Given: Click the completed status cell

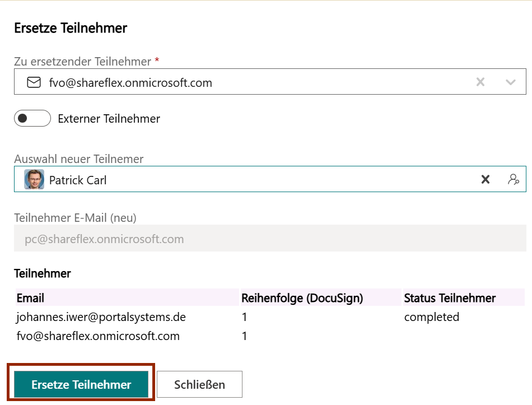Looking at the screenshot, I should tap(431, 317).
